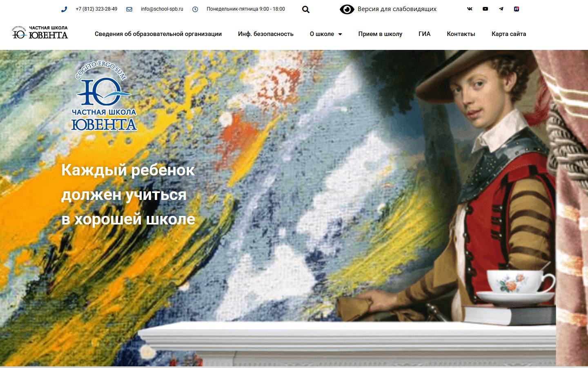Click the eye icon for visually impaired version
Viewport: 588px width, 368px height.
coord(347,9)
